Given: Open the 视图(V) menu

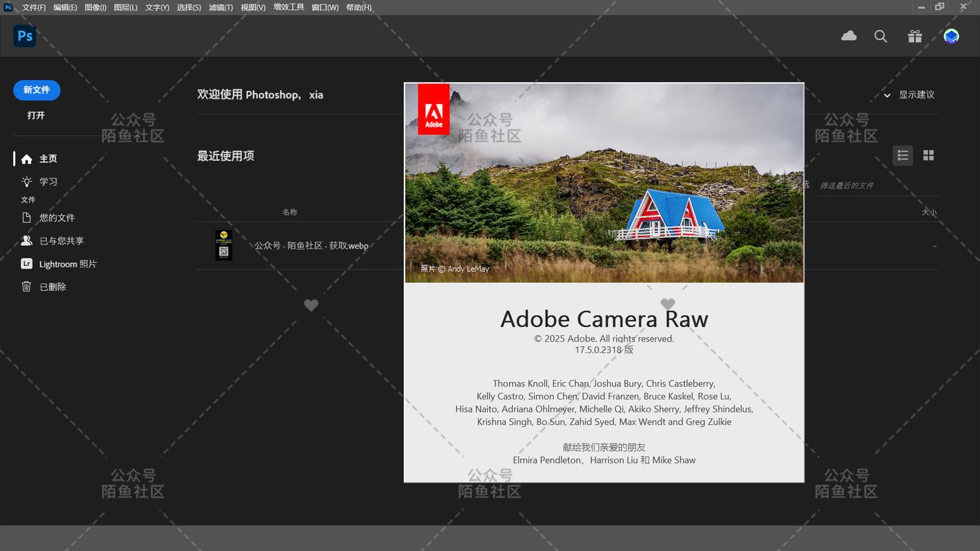Looking at the screenshot, I should pos(253,7).
